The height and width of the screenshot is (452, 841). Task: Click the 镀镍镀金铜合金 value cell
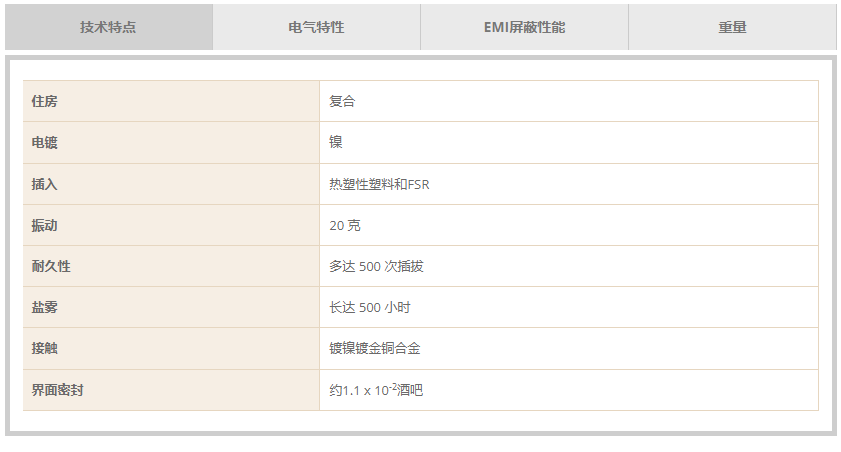[569, 349]
